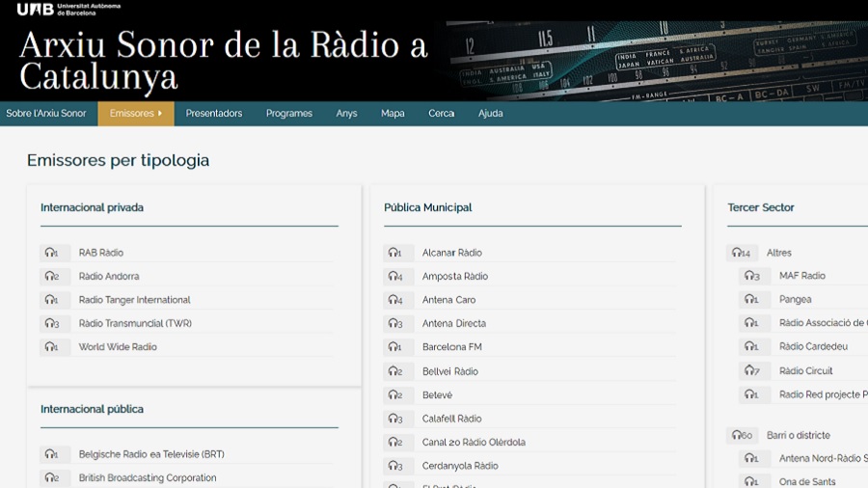Open Ràdio Transmundial (TWR) link
868x488 pixels.
[135, 323]
